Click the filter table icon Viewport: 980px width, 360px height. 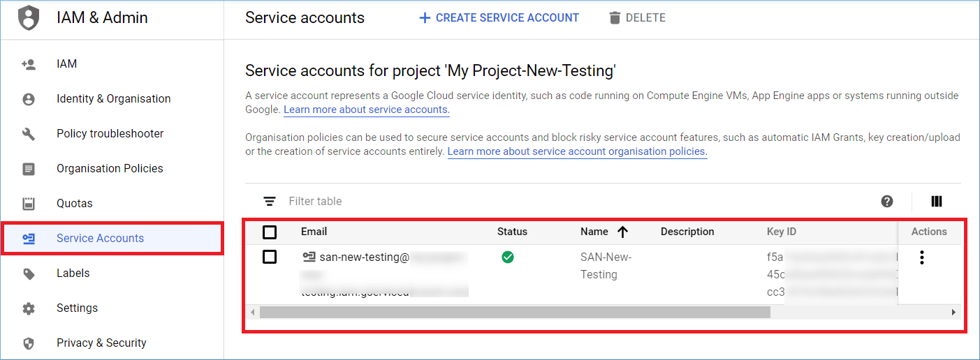coord(269,202)
